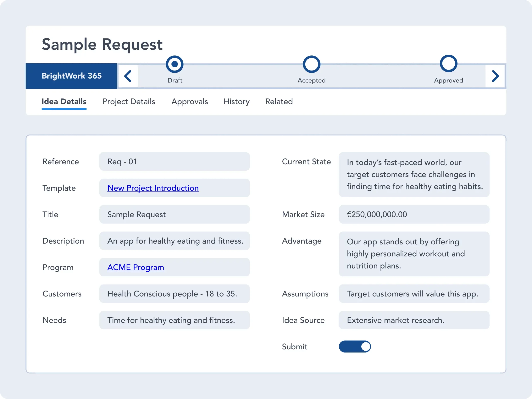Select the Accepted stage circle
This screenshot has width=532, height=399.
[312, 64]
